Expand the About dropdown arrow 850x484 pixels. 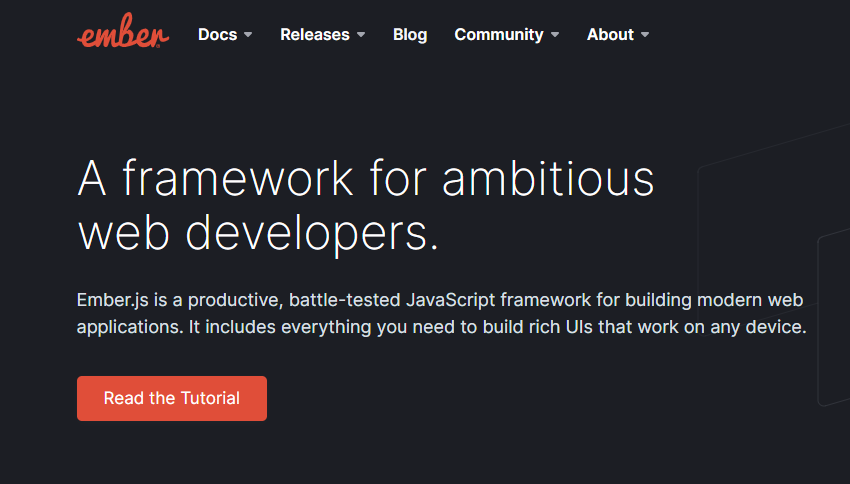coord(645,35)
